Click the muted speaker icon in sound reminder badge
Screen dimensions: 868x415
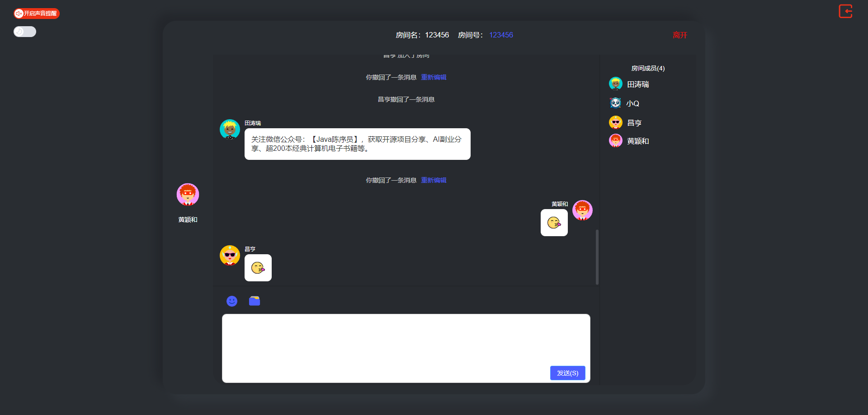(x=19, y=13)
